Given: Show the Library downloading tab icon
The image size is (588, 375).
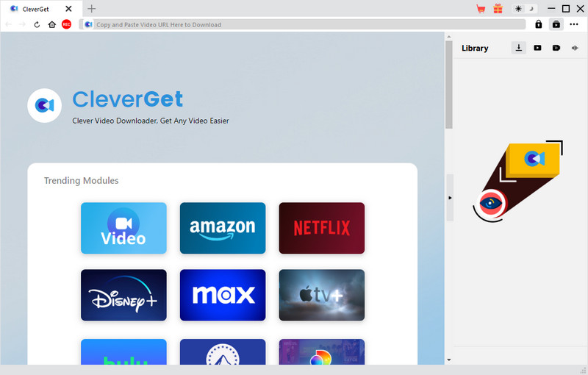Looking at the screenshot, I should pos(519,48).
